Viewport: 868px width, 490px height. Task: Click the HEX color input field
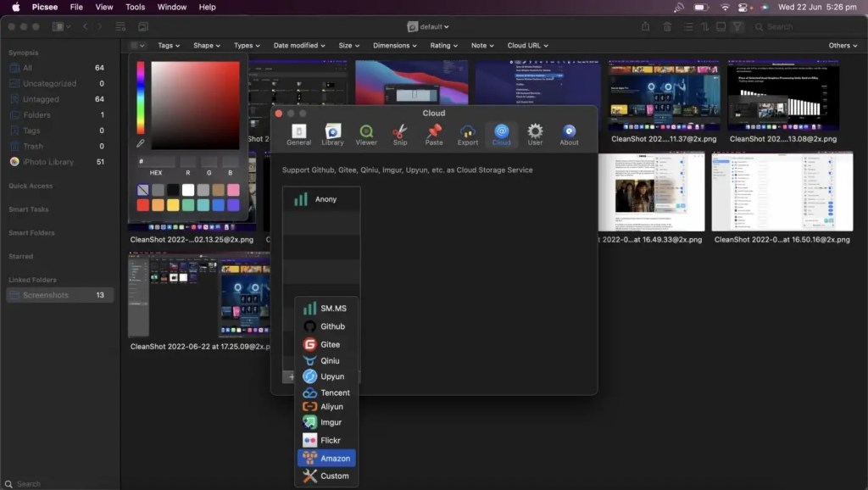tap(156, 162)
